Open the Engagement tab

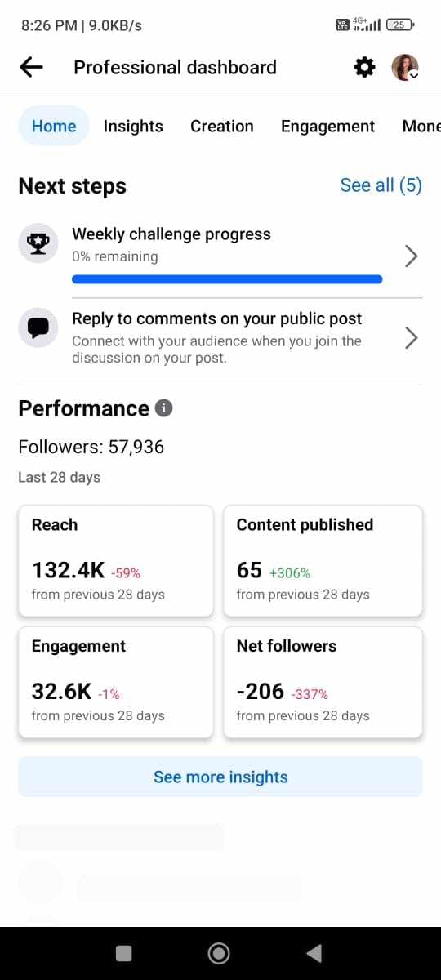[327, 126]
